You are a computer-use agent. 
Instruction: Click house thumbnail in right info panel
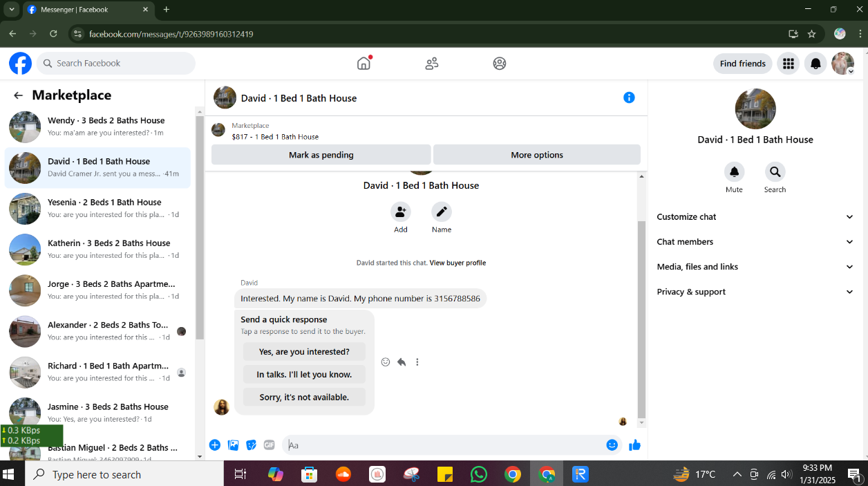coord(755,109)
